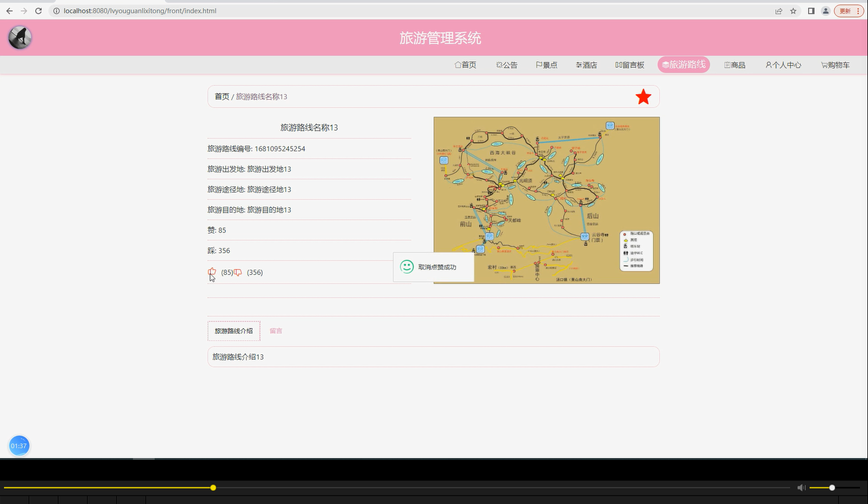Open the browser profile avatar menu
Viewport: 868px width, 504px height.
(825, 10)
